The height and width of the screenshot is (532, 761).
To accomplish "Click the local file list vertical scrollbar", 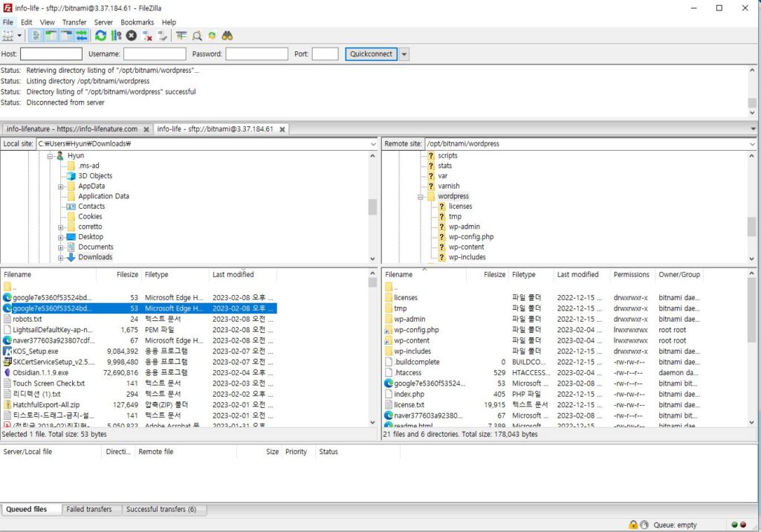I will coord(373,348).
